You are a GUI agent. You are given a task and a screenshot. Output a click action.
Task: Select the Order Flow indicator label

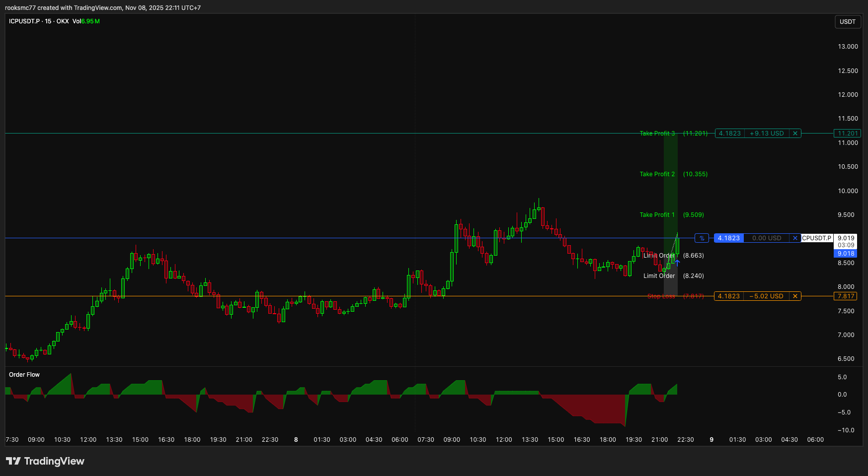[x=24, y=375]
